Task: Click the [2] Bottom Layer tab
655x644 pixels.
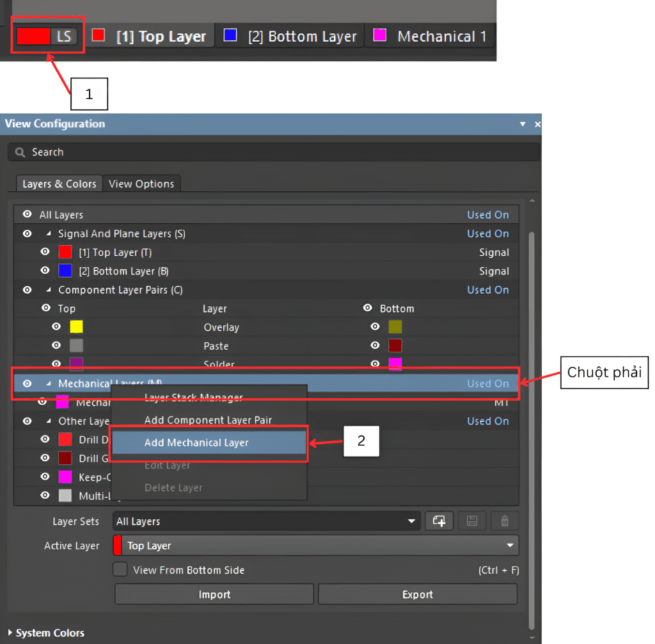Action: 290,36
